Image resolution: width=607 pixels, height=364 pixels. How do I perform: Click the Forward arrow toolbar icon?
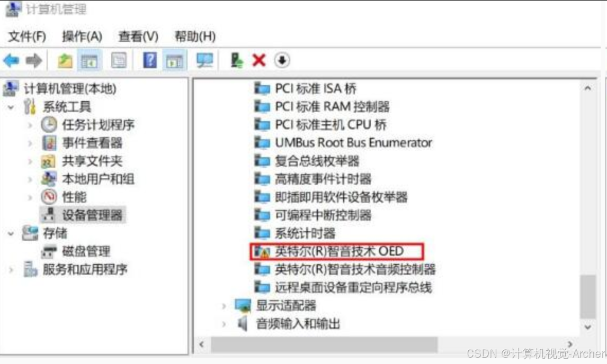(34, 61)
